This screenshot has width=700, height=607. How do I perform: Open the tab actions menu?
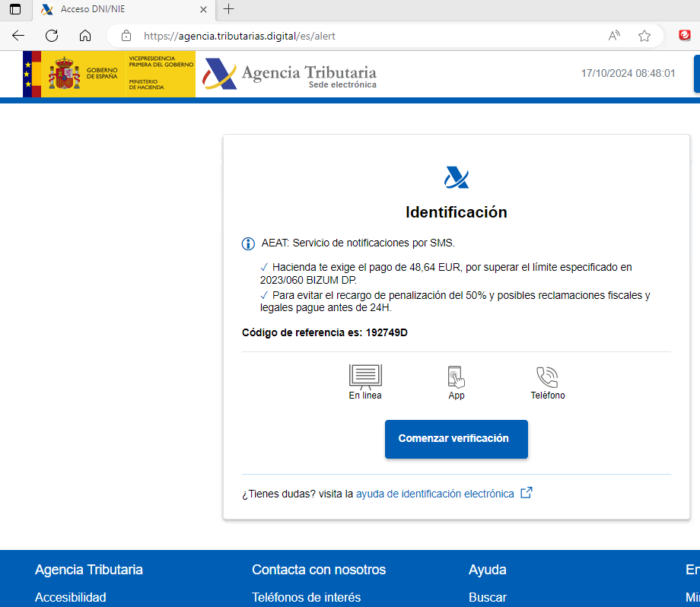click(15, 9)
